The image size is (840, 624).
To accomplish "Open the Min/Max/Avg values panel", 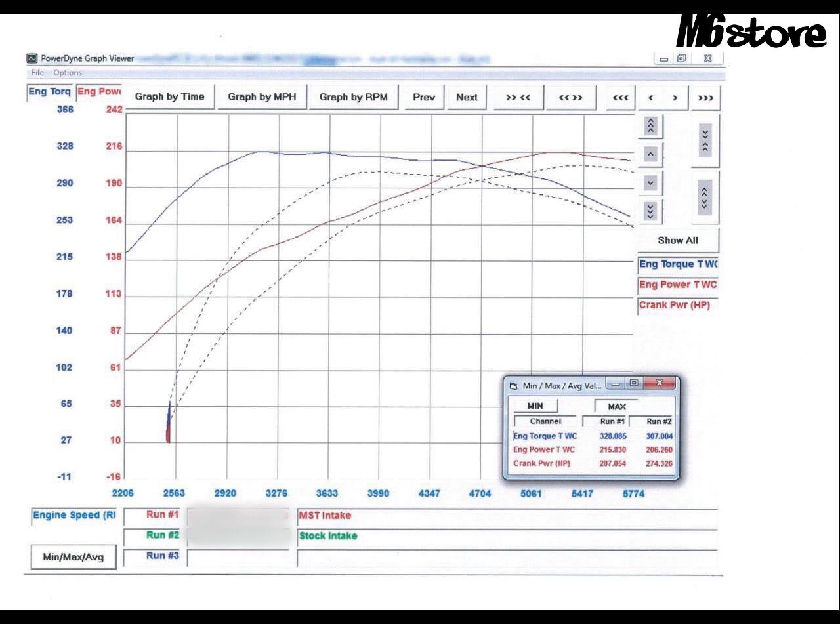I will 74,558.
